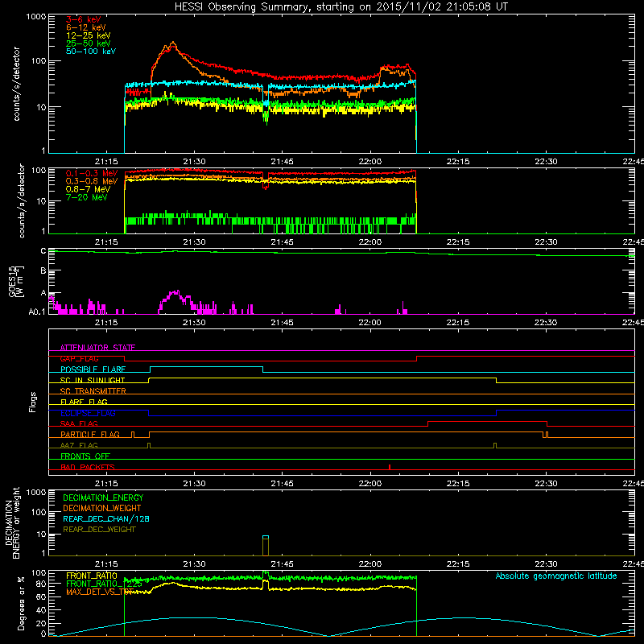Viewport: 644px width, 644px height.
Task: Click the DECIMATION_ENERGY legend label
Action: pos(103,497)
